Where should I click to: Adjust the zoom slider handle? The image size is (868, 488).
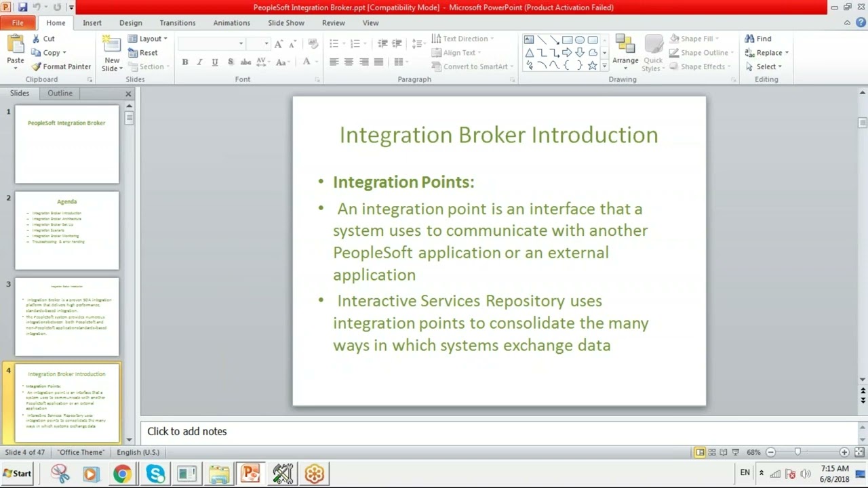click(798, 452)
